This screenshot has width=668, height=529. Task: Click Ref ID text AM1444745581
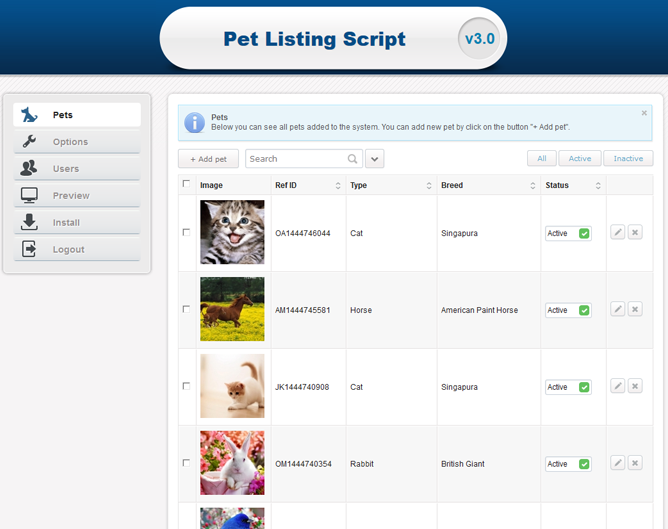click(302, 310)
